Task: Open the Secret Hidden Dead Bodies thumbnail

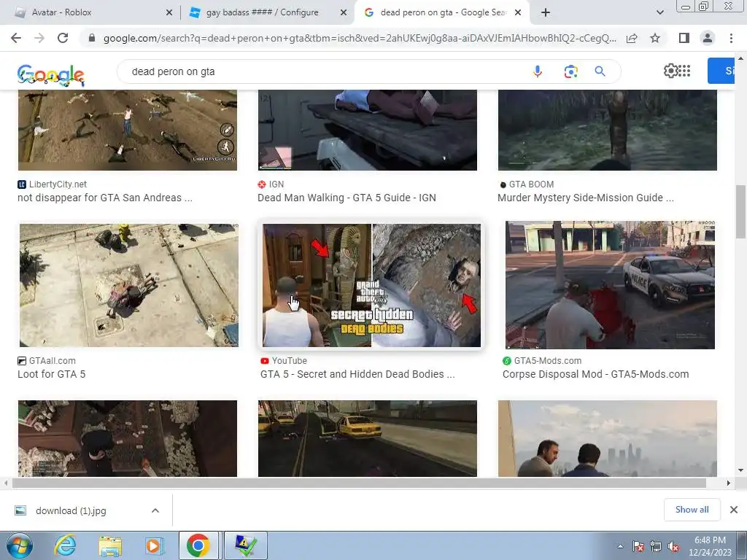Action: (x=371, y=285)
